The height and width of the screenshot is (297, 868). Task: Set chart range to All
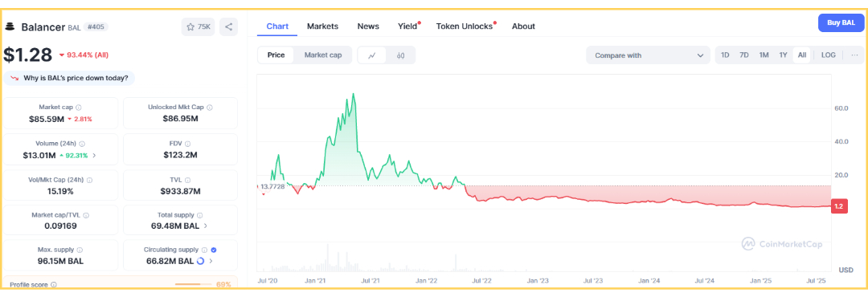802,55
